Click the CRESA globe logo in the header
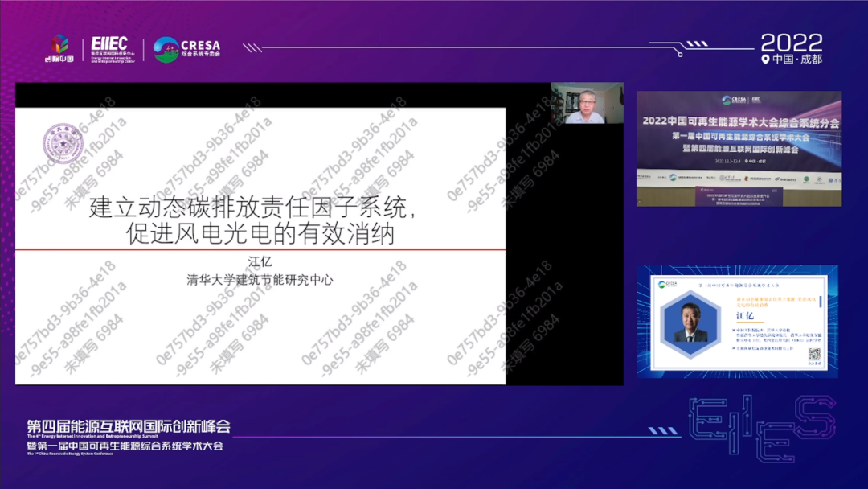 tap(166, 50)
